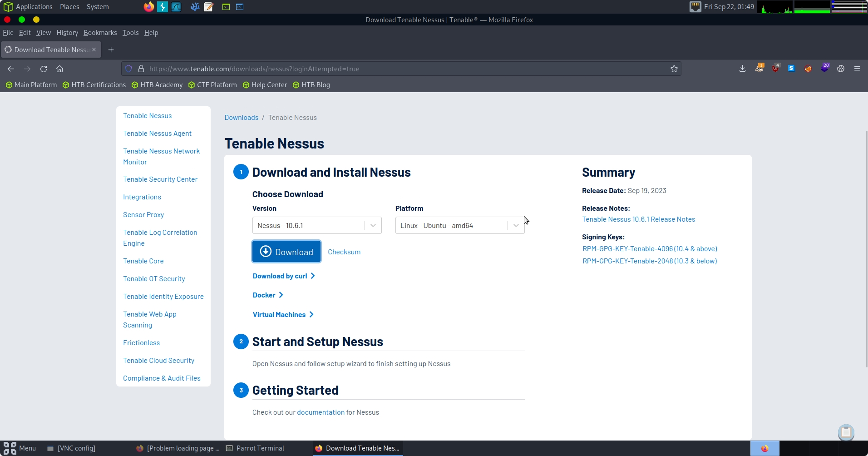Launch VSCodium from the top panel
868x456 pixels.
pyautogui.click(x=195, y=7)
